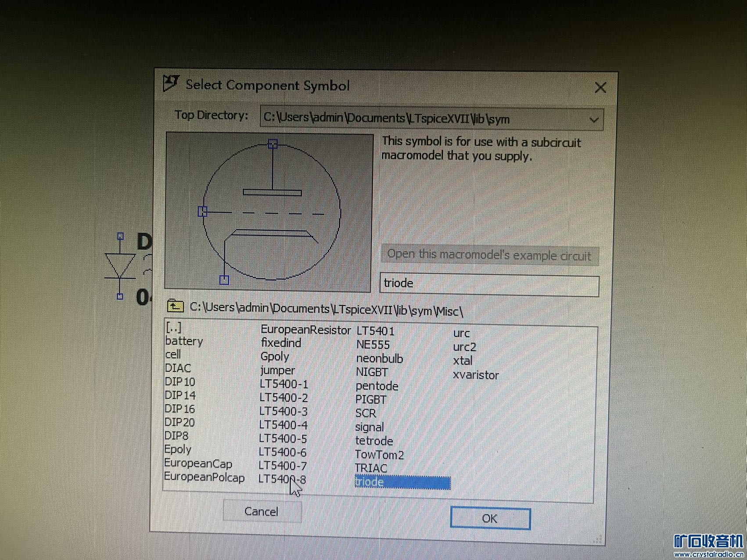The height and width of the screenshot is (560, 747).
Task: Select 'cell' in the list
Action: point(173,354)
